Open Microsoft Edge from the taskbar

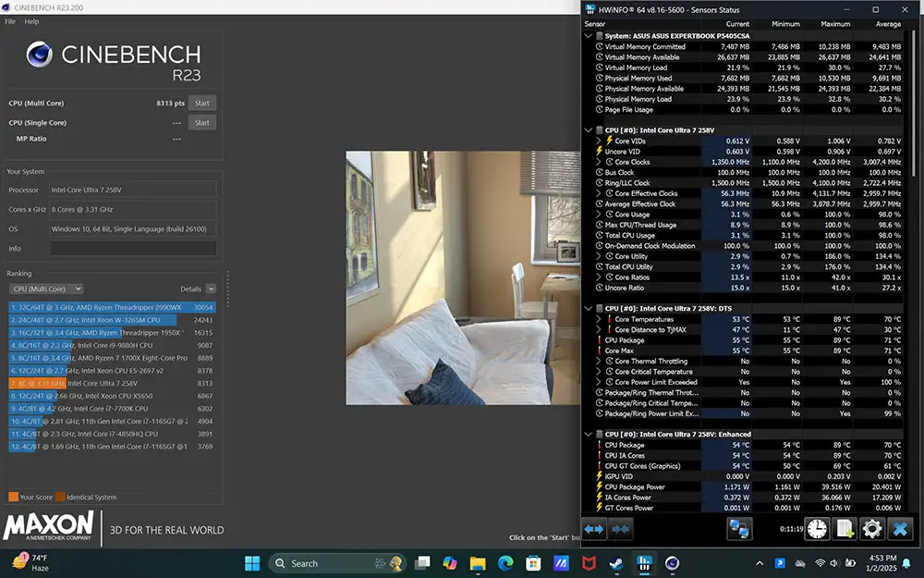pos(505,562)
